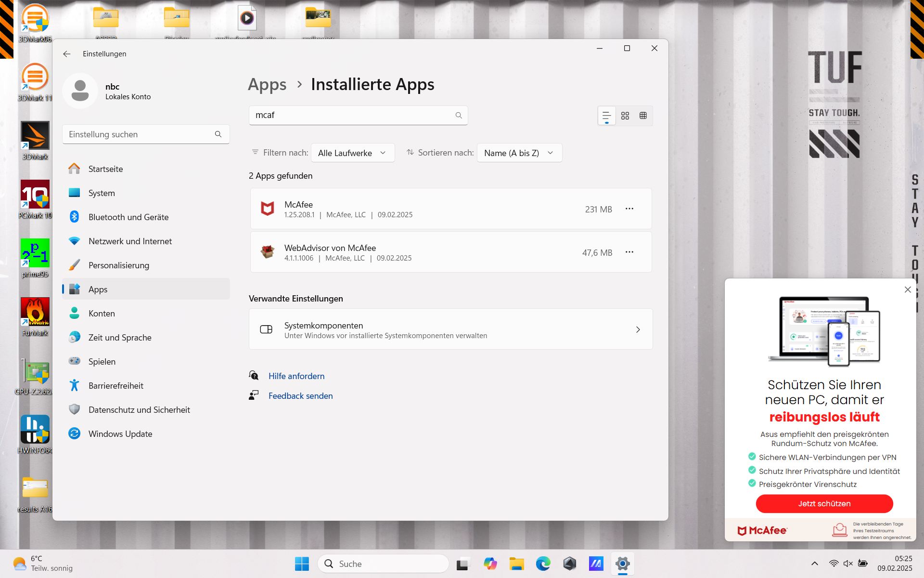
Task: Switch to grid view of installed apps
Action: coord(625,116)
